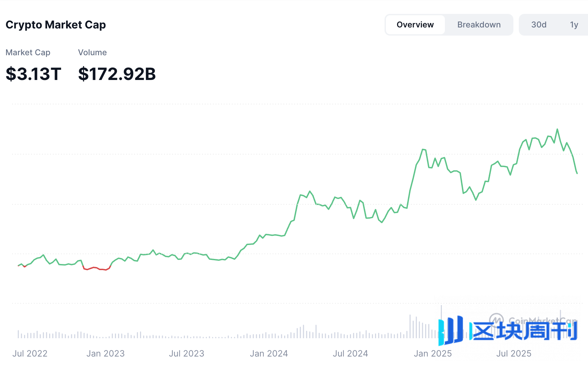
Task: Click the Jan 2025 axis label
Action: point(433,353)
